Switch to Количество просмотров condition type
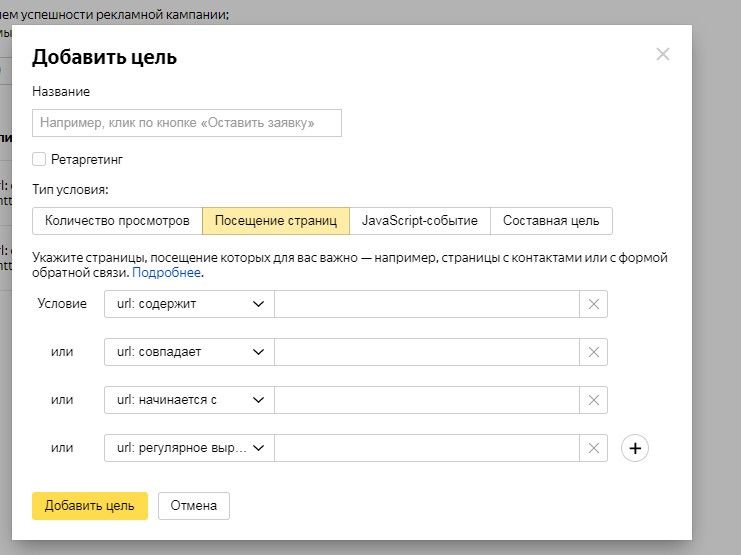This screenshot has width=741, height=555. click(117, 220)
